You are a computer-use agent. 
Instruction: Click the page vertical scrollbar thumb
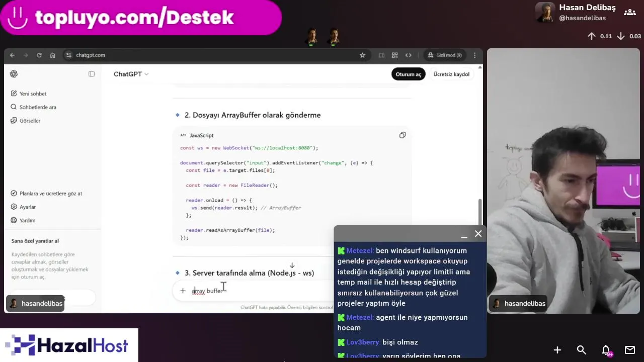480,212
